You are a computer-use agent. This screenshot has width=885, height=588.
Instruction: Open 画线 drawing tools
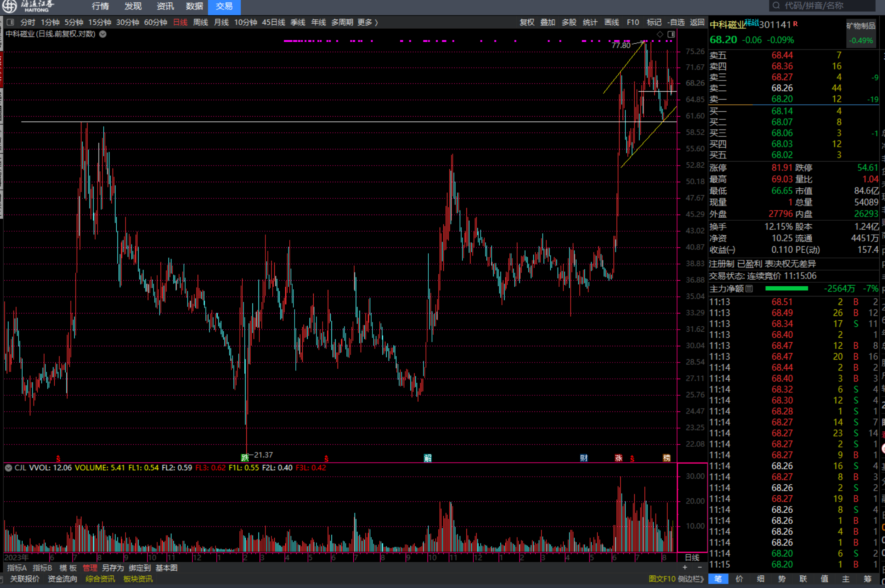(x=611, y=22)
